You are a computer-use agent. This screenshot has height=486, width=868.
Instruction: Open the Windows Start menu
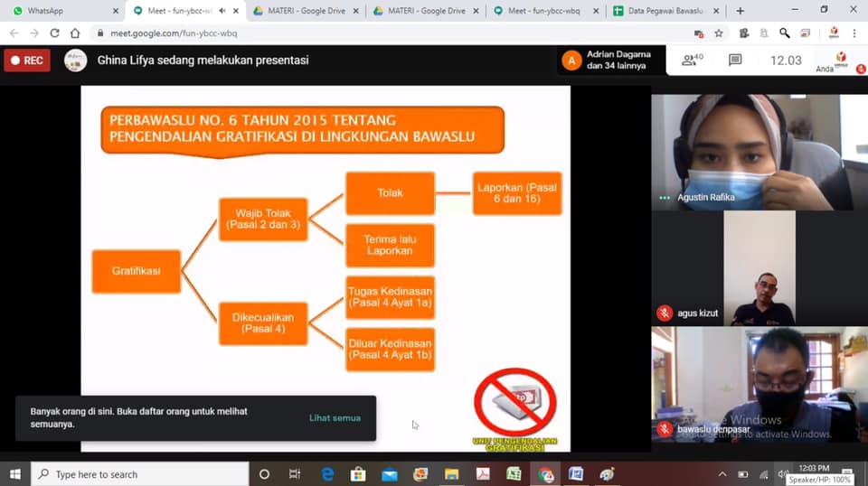point(15,474)
